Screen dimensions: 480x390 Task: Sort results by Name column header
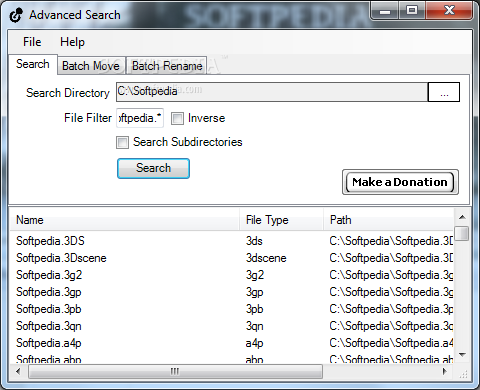[124, 220]
